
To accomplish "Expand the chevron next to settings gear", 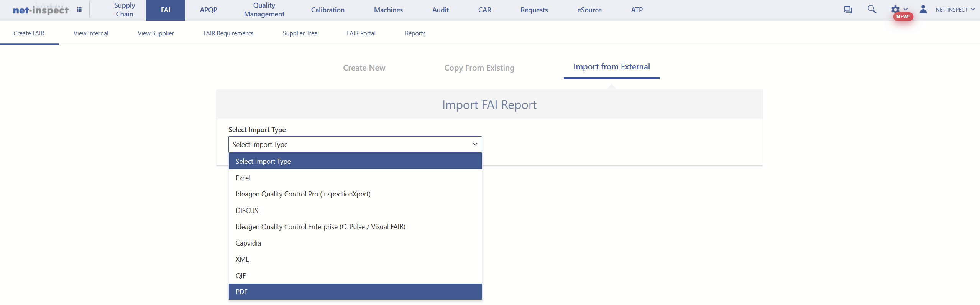I will click(906, 9).
